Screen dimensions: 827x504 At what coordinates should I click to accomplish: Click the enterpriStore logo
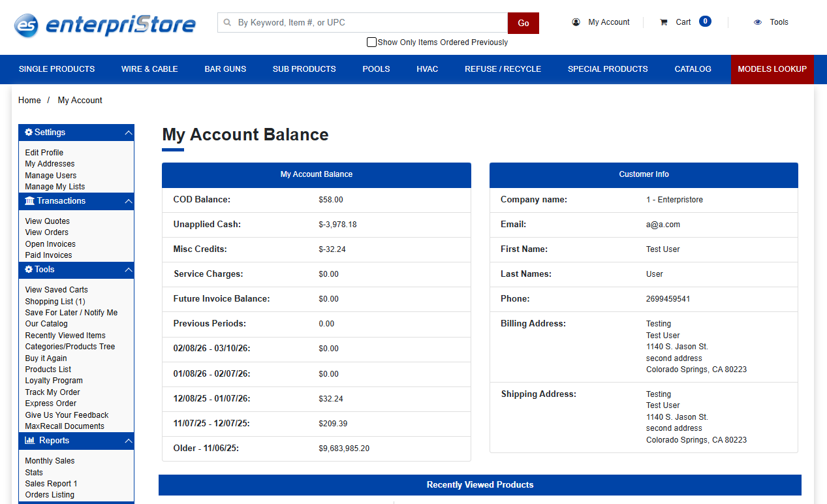point(105,25)
